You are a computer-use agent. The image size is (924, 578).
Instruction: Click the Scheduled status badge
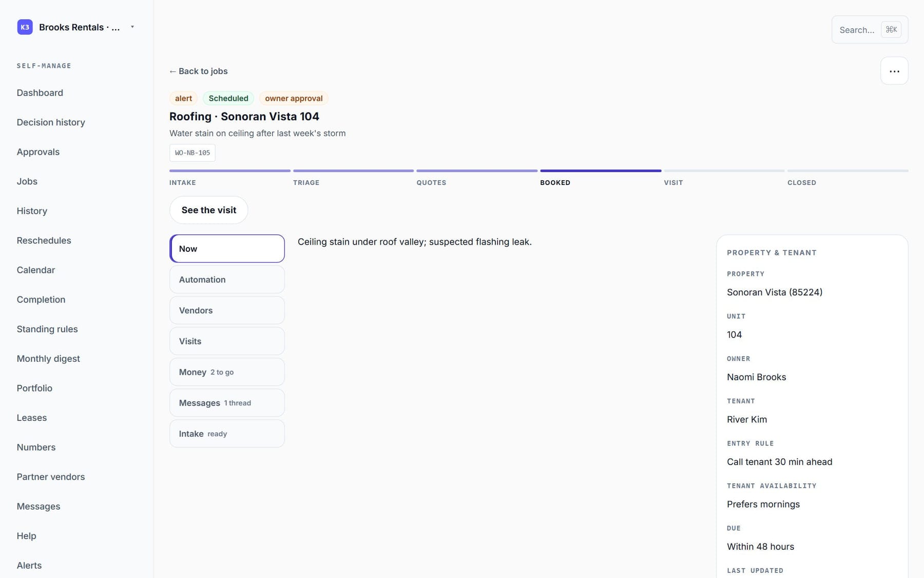pyautogui.click(x=228, y=98)
